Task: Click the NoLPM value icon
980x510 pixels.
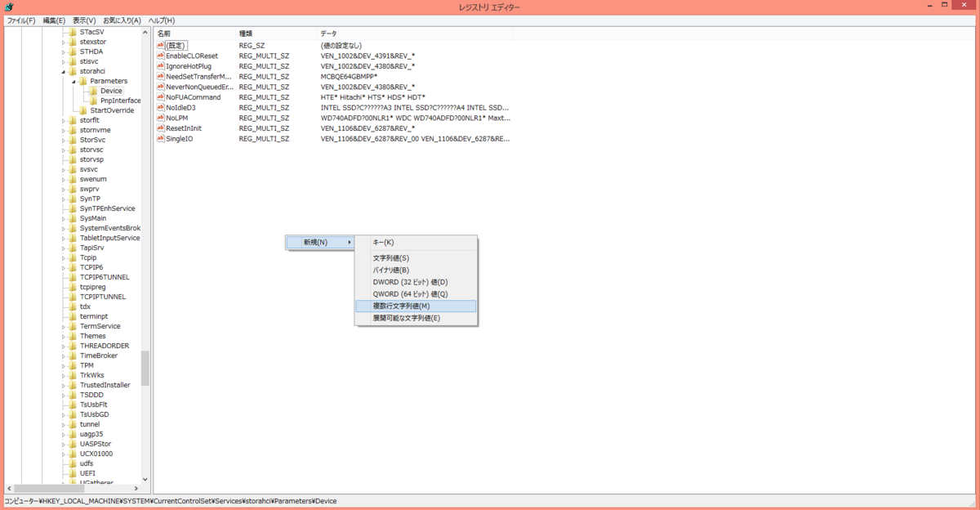Action: pos(161,118)
